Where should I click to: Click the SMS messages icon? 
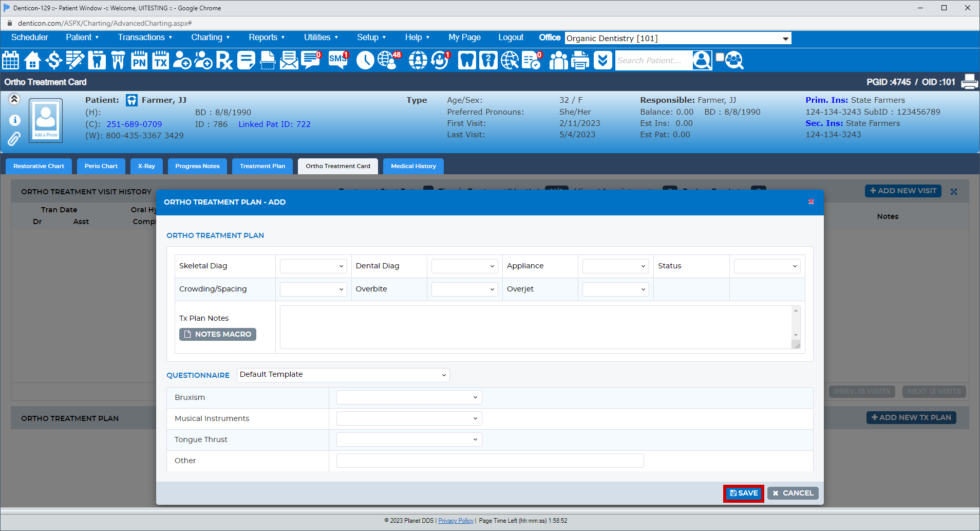(338, 60)
